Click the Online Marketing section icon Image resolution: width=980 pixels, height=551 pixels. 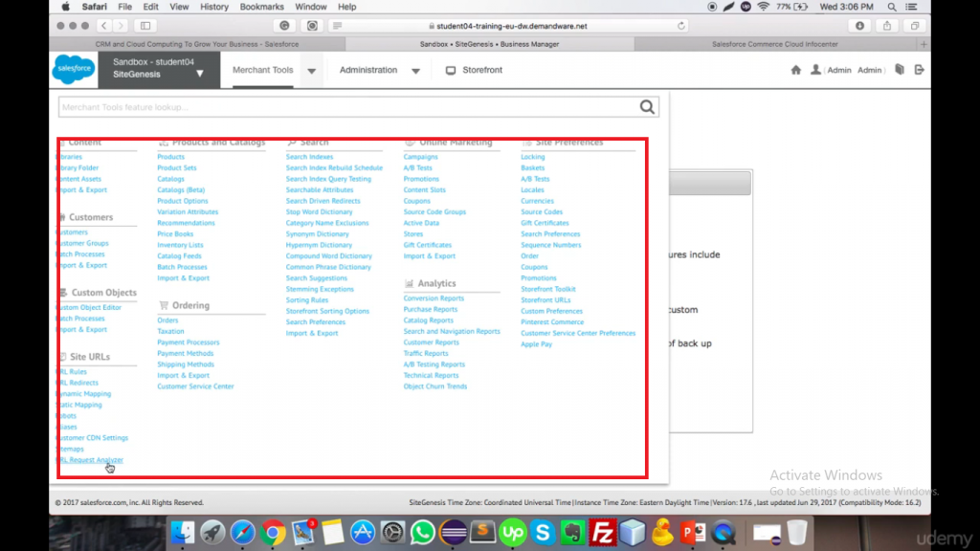click(410, 141)
